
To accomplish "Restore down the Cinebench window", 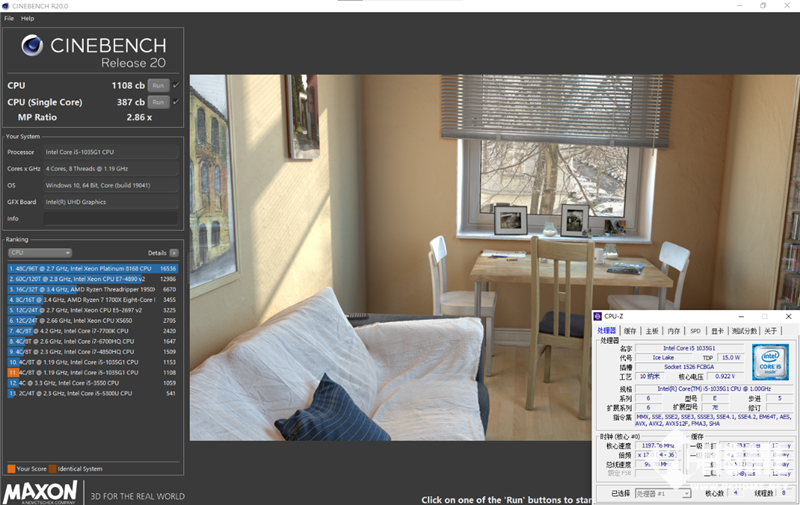I will (x=763, y=6).
